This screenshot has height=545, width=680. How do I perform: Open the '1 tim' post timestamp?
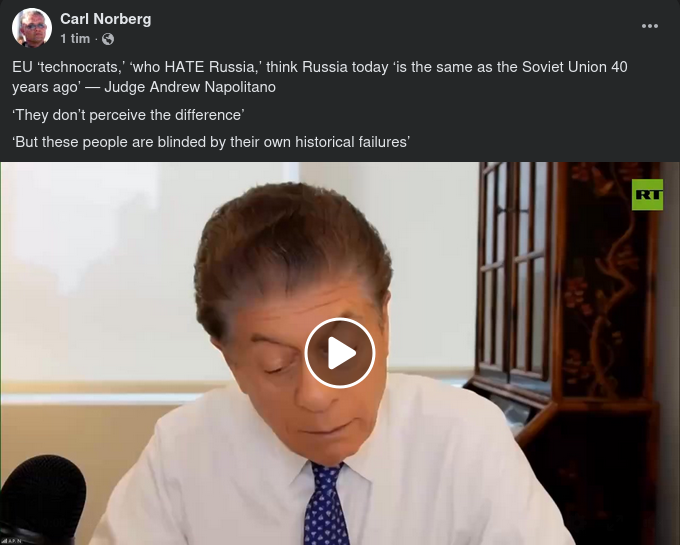click(x=75, y=39)
